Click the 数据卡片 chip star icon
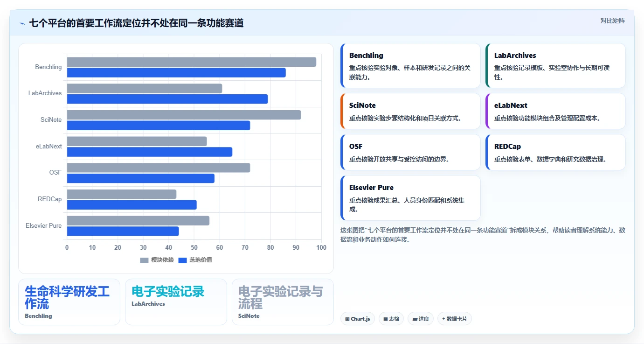The height and width of the screenshot is (344, 644). click(x=443, y=319)
